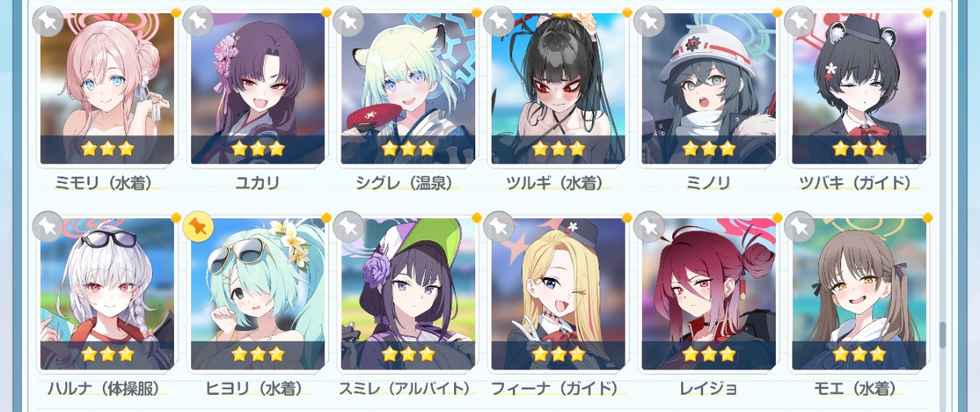Screen dimensions: 980x412
Task: Pin the ミモリ（水着） card
Action: tap(48, 20)
